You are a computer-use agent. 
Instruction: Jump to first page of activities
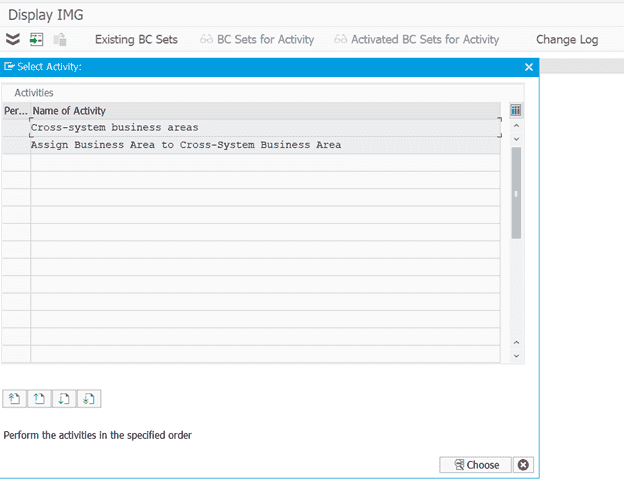pos(14,399)
